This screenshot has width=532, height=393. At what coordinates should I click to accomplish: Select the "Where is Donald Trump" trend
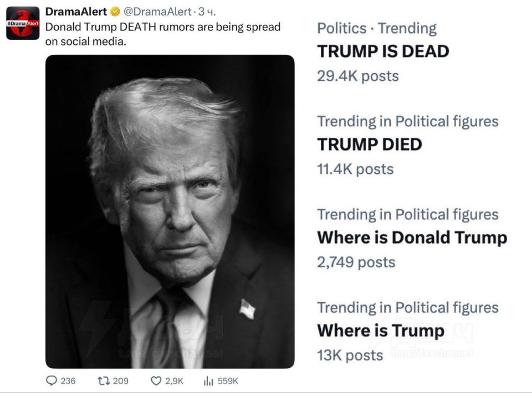pyautogui.click(x=412, y=237)
